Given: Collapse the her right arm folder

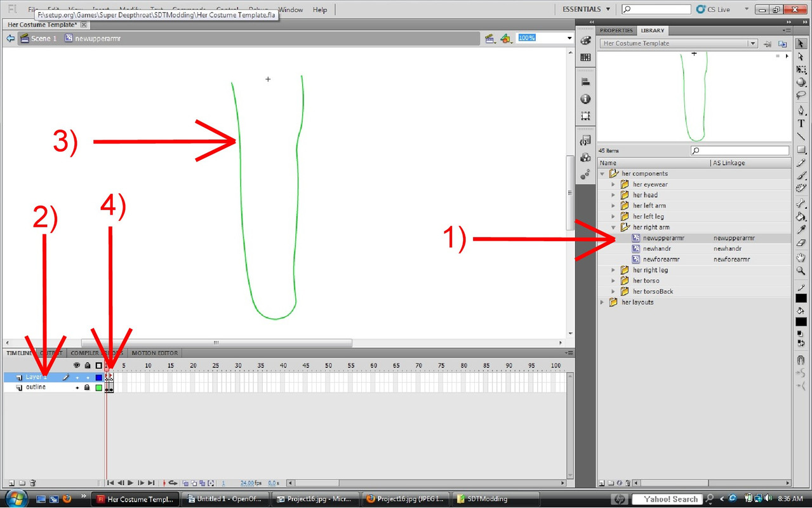Looking at the screenshot, I should [613, 227].
